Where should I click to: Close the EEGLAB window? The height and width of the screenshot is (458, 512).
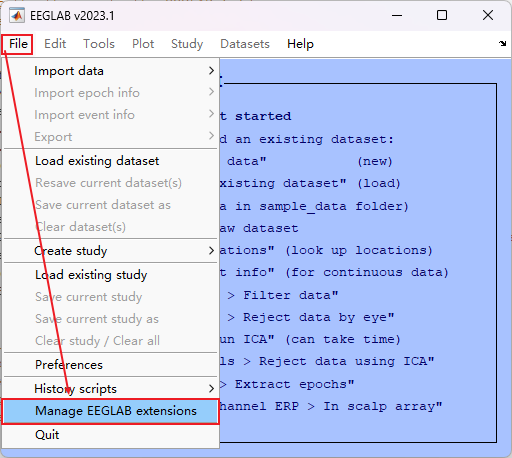488,15
